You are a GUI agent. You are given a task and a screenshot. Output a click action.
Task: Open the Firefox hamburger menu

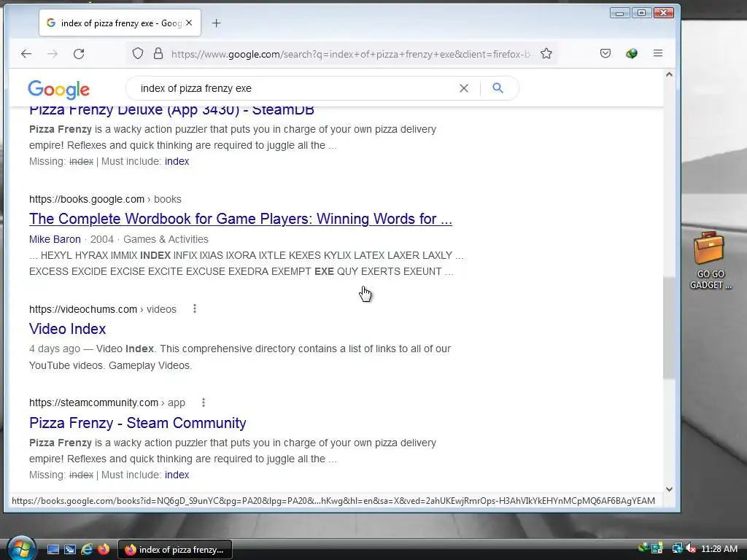(x=658, y=53)
